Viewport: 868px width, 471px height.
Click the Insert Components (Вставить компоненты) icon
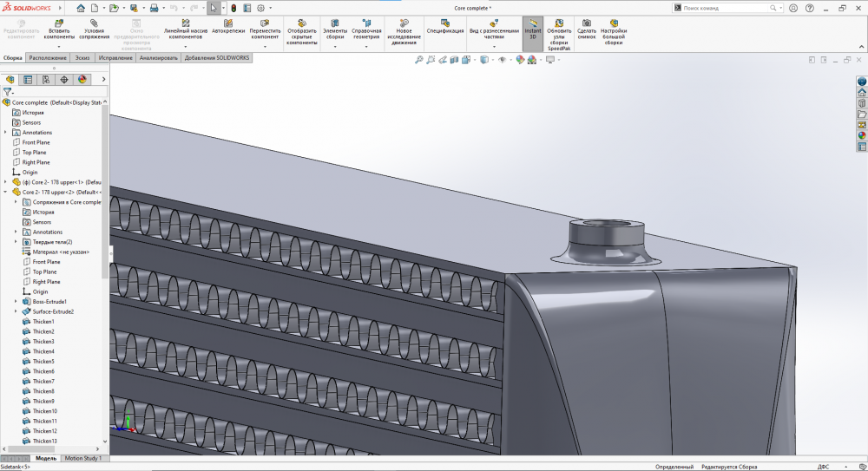[59, 23]
